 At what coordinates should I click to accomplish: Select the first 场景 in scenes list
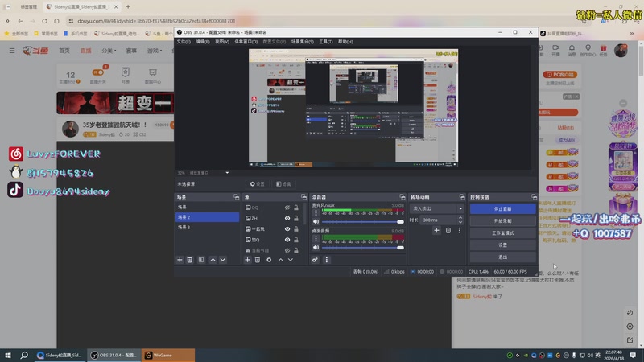pos(207,208)
